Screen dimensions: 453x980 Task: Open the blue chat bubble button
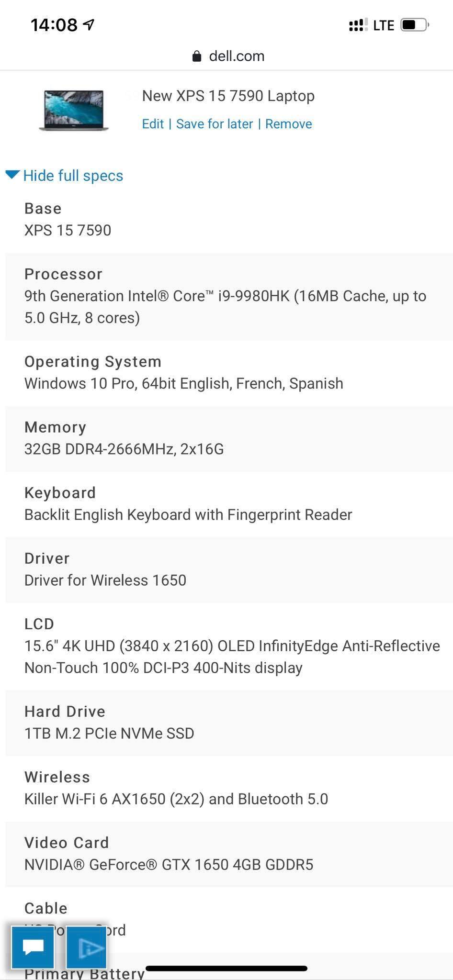coord(33,947)
